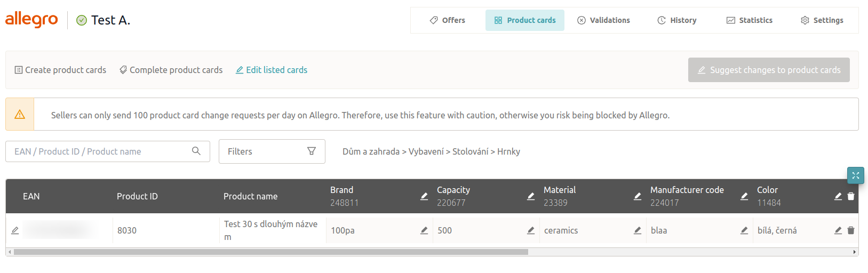
Task: Edit the ceramics material cell
Action: tap(638, 230)
